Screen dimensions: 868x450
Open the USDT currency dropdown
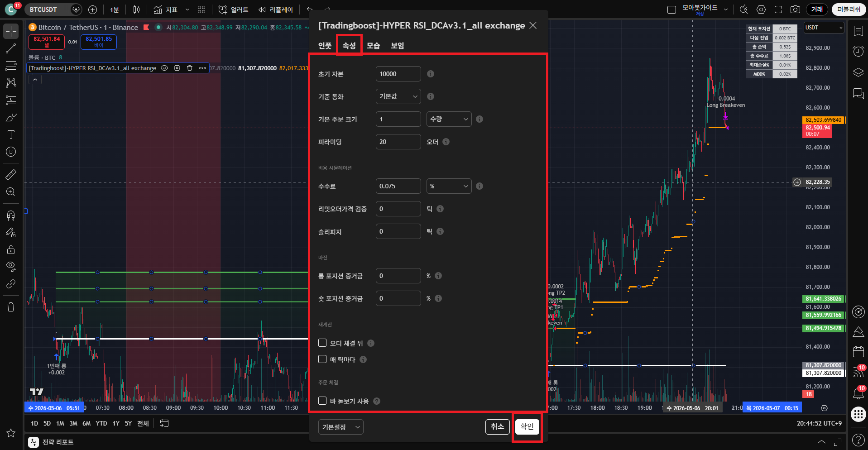tap(824, 28)
